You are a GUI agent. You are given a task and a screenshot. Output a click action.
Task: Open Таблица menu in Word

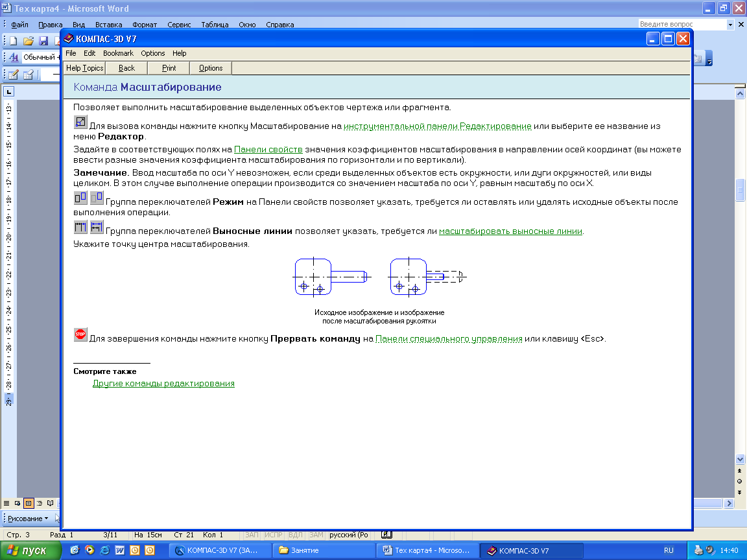coord(215,25)
